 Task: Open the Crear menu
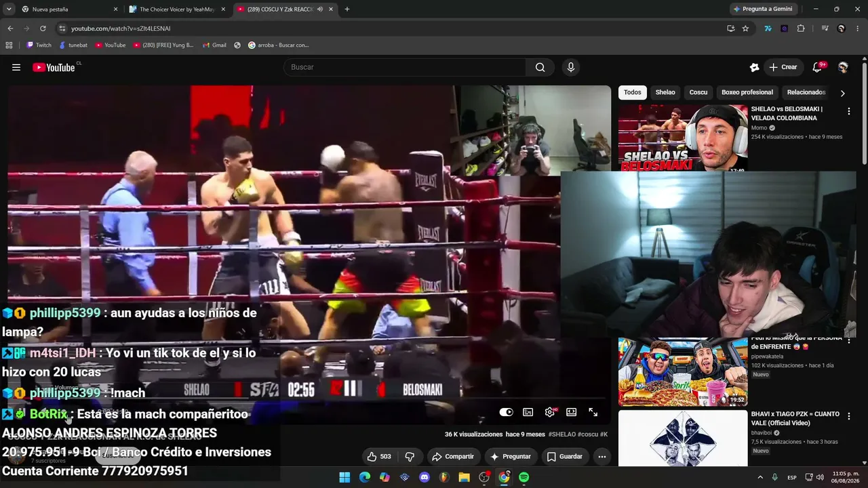pyautogui.click(x=783, y=67)
